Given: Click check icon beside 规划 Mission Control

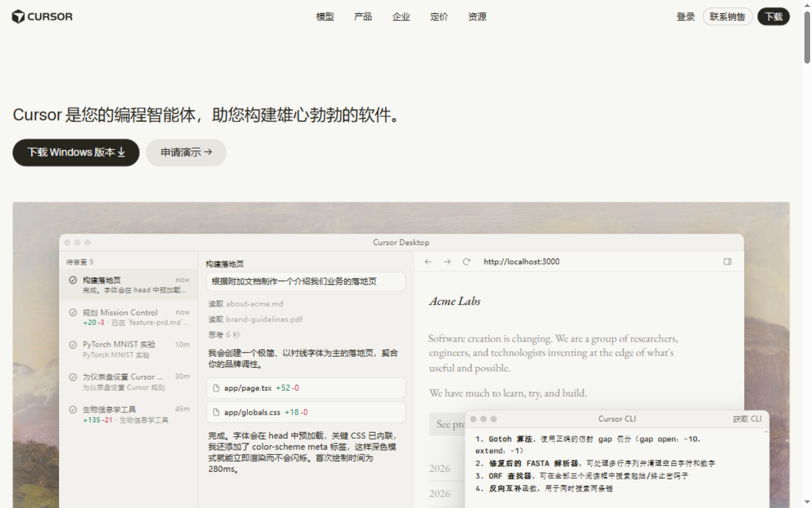Looking at the screenshot, I should coord(73,312).
